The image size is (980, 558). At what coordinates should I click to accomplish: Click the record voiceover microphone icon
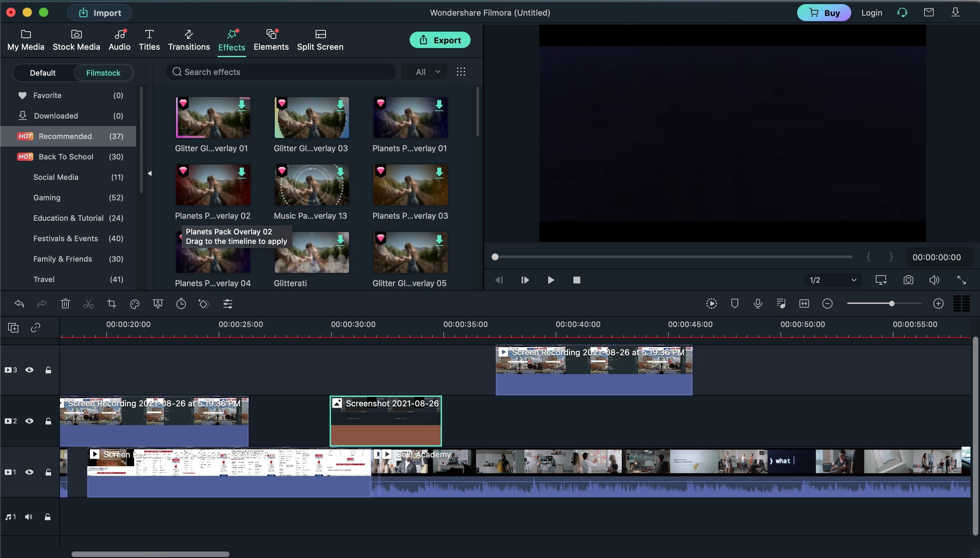click(758, 304)
